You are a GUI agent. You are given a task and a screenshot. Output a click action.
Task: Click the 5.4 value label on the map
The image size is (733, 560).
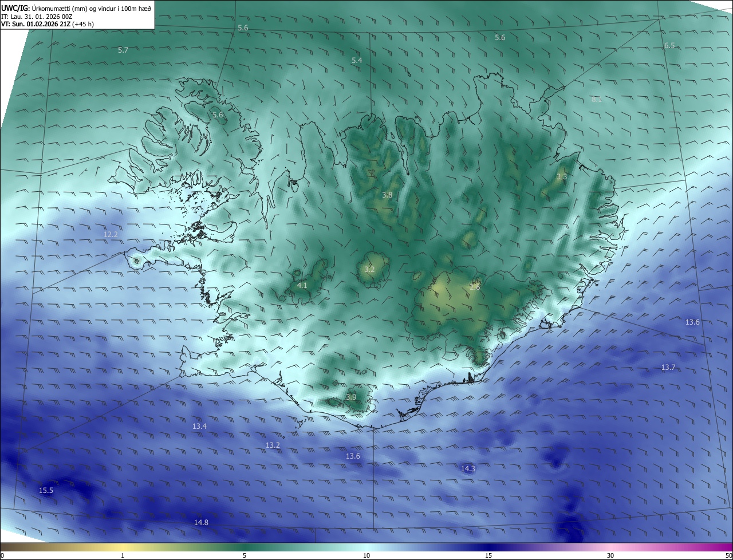click(357, 61)
